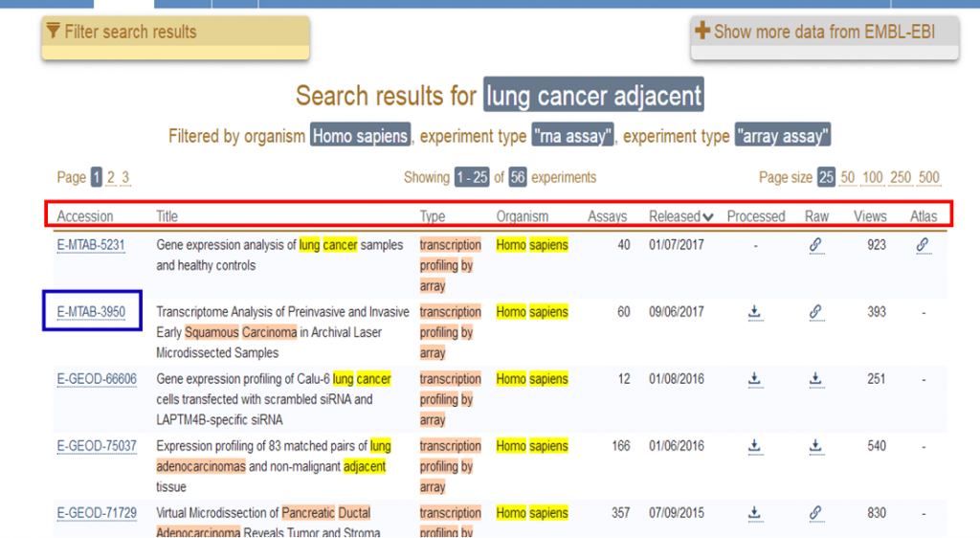Go to results page 2
This screenshot has height=538, width=980.
[x=111, y=177]
